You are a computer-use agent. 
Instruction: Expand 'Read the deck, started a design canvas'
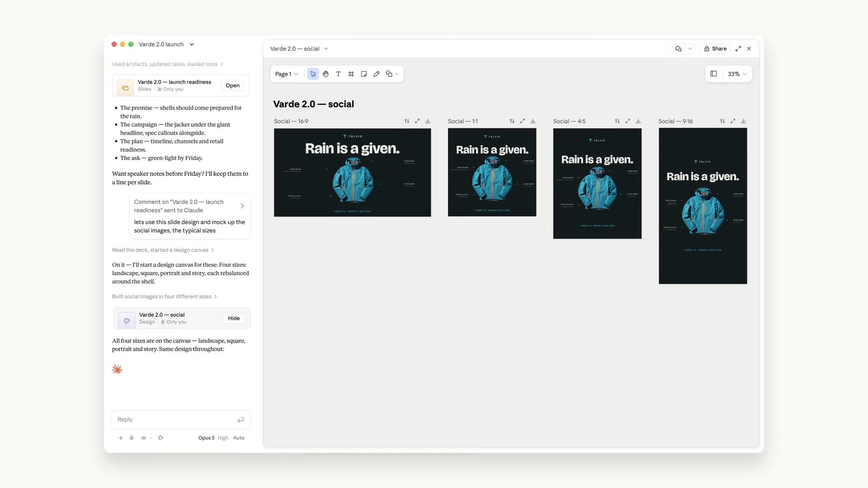[163, 250]
